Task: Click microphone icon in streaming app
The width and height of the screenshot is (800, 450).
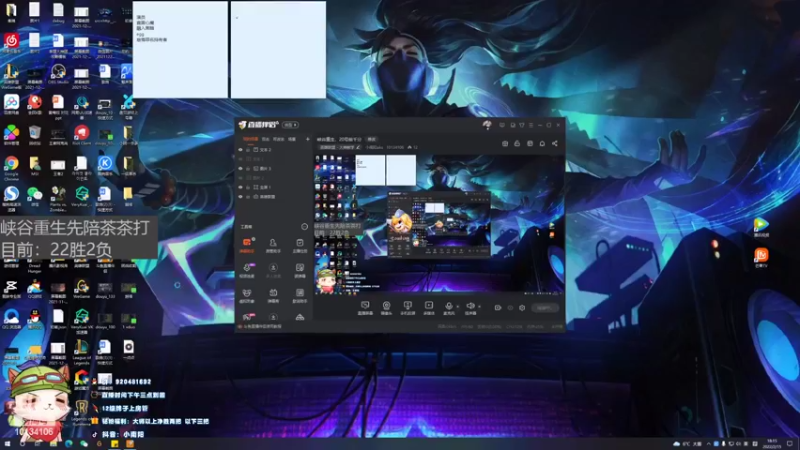Action: click(448, 306)
